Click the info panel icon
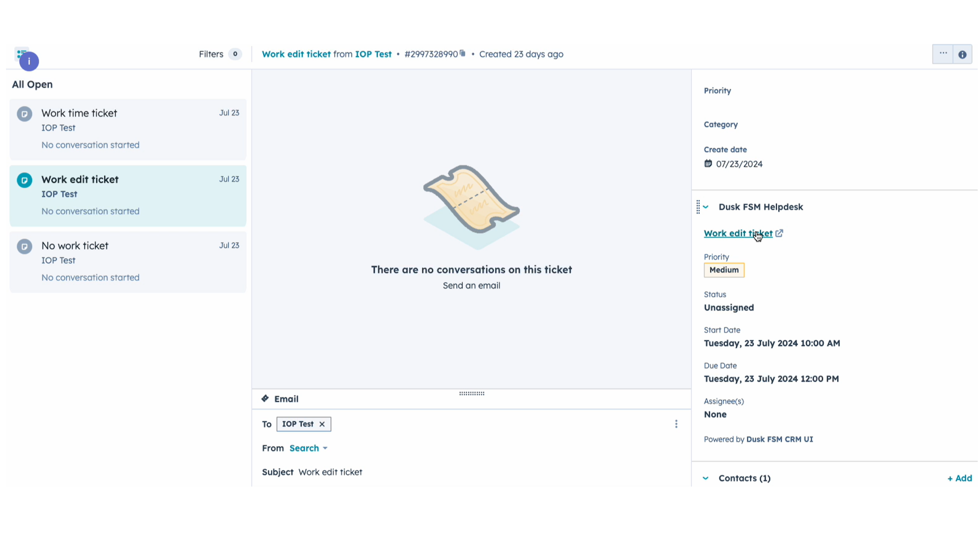 click(962, 54)
